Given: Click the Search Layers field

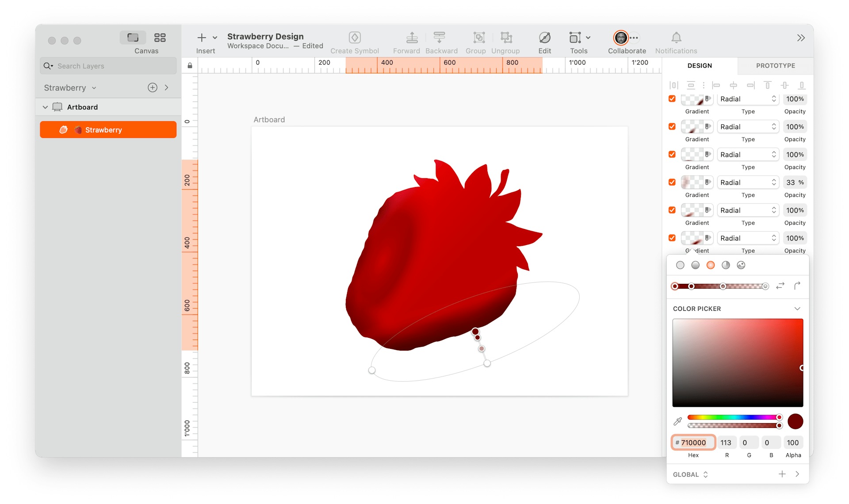Looking at the screenshot, I should (108, 66).
